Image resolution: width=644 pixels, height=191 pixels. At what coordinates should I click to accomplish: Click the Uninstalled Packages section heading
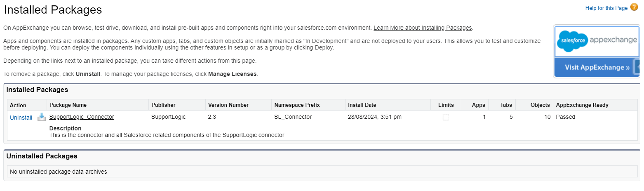[42, 156]
